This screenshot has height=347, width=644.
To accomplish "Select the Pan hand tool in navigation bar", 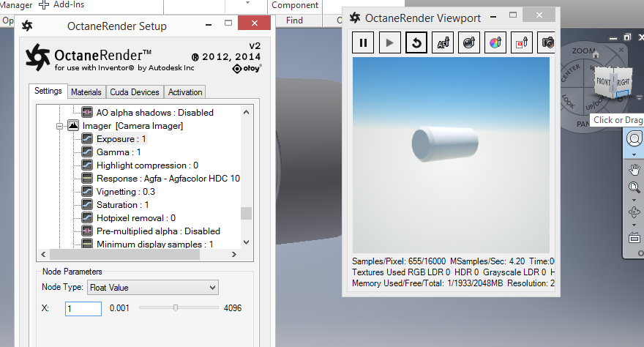I will (634, 169).
